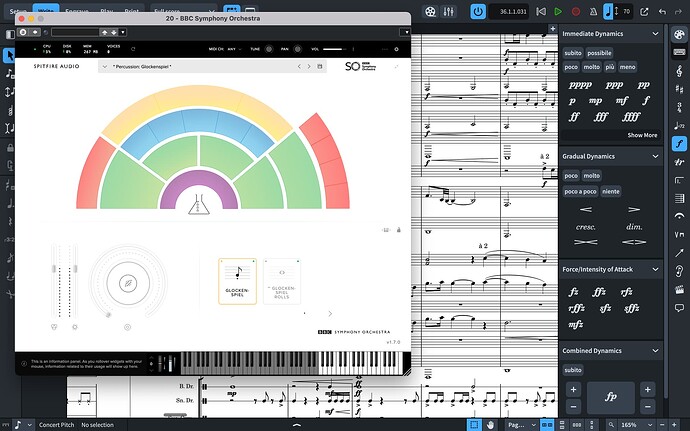690x431 pixels.
Task: Click the plugin settings gear icon
Action: coord(396,49)
